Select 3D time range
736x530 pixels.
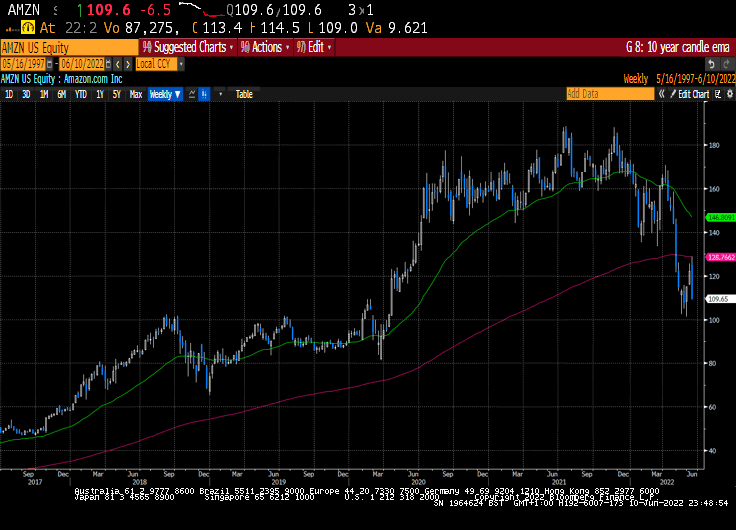pos(26,94)
